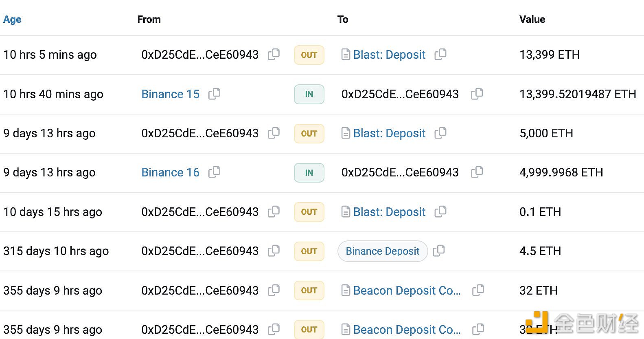644x339 pixels.
Task: Select value '4,999.9968 ETH'
Action: pos(561,172)
